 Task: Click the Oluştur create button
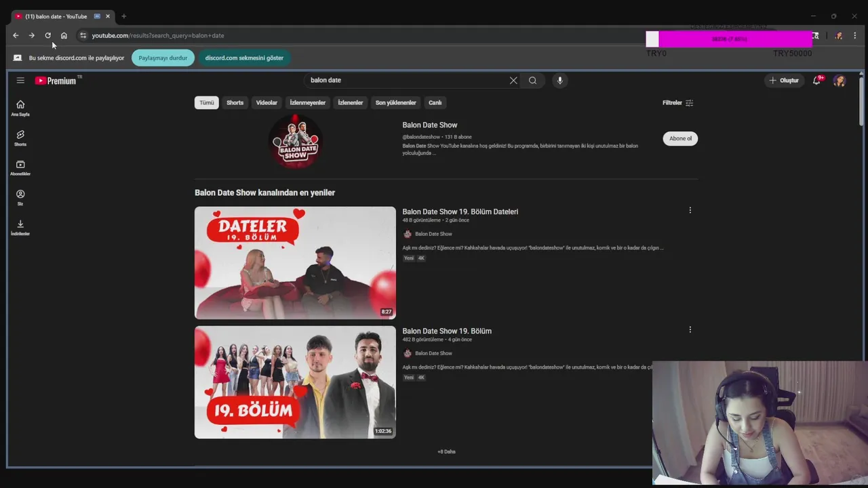784,80
